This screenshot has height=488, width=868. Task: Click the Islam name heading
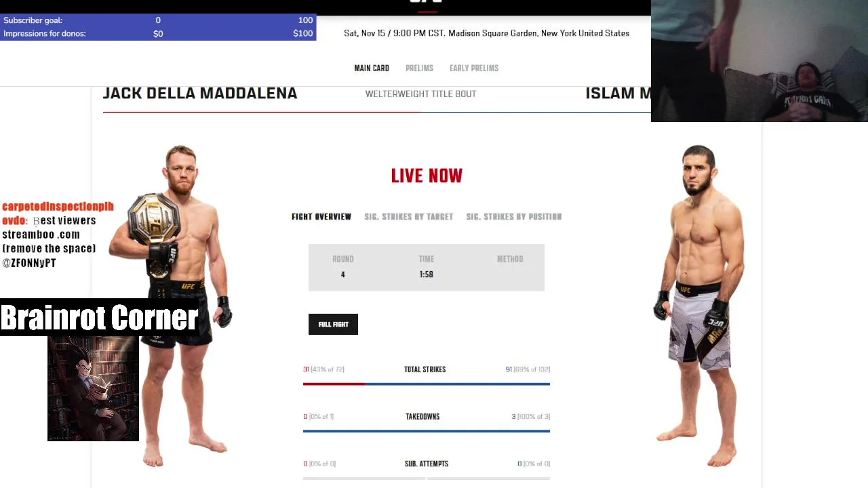618,94
